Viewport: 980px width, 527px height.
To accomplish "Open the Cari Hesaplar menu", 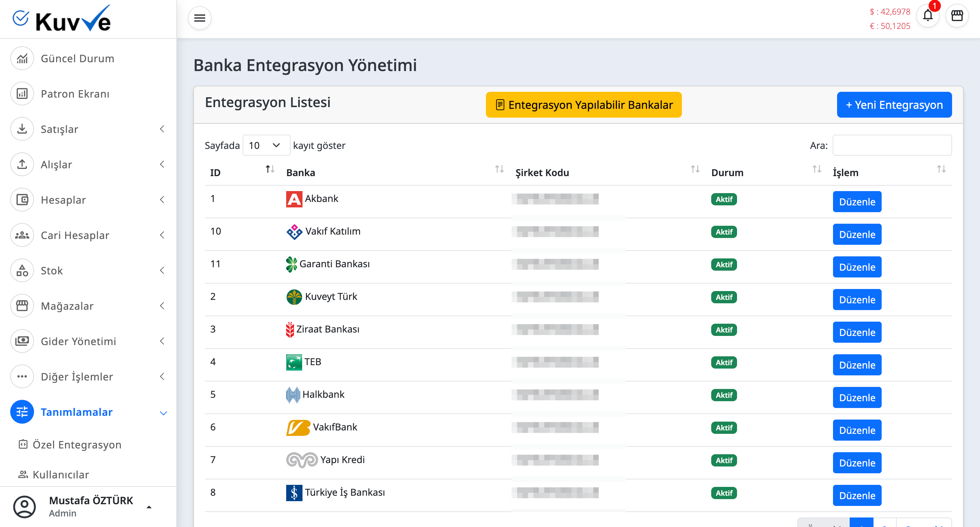I will pos(75,235).
